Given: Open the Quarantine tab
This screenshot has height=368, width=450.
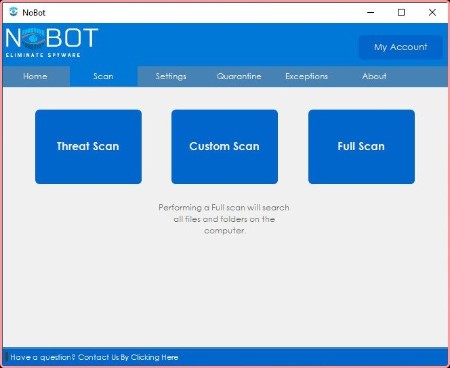Looking at the screenshot, I should tap(239, 76).
